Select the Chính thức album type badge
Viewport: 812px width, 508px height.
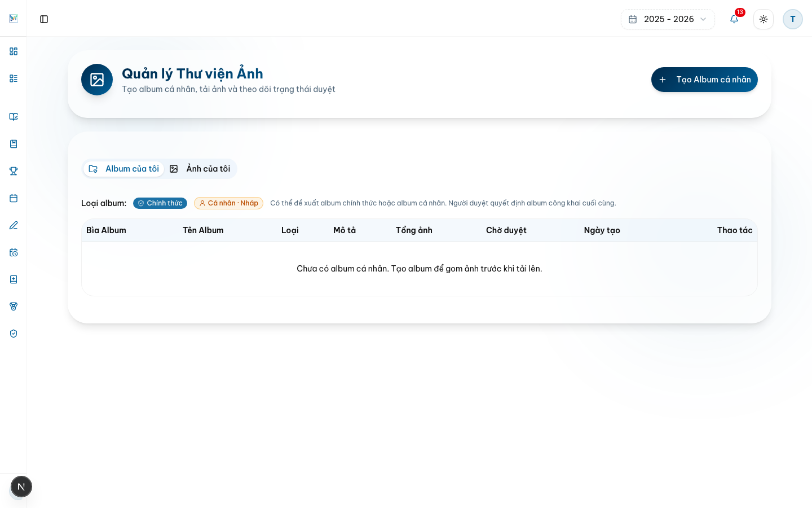[x=160, y=203]
